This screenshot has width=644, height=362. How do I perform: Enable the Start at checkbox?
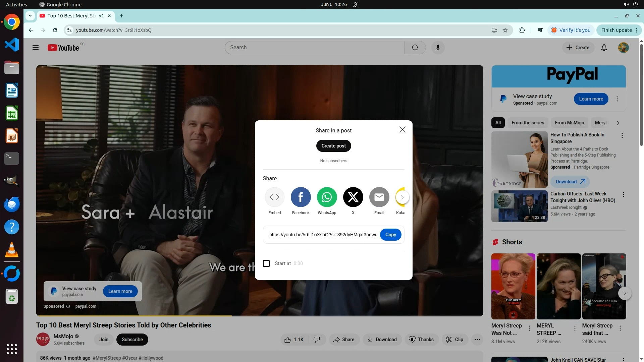tap(266, 263)
